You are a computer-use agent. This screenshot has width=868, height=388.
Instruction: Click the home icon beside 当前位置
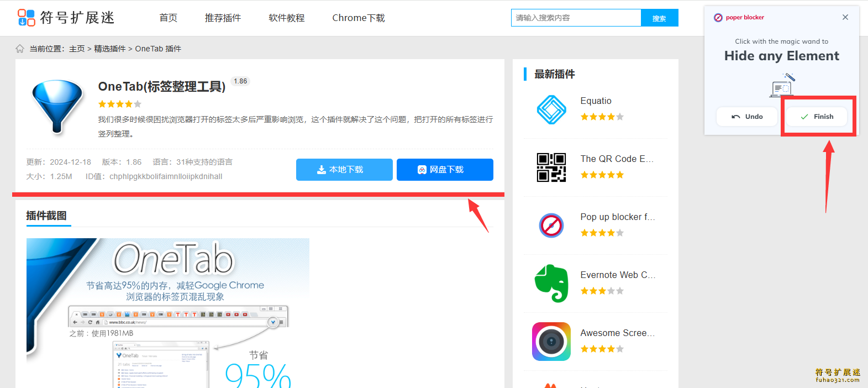[x=20, y=49]
